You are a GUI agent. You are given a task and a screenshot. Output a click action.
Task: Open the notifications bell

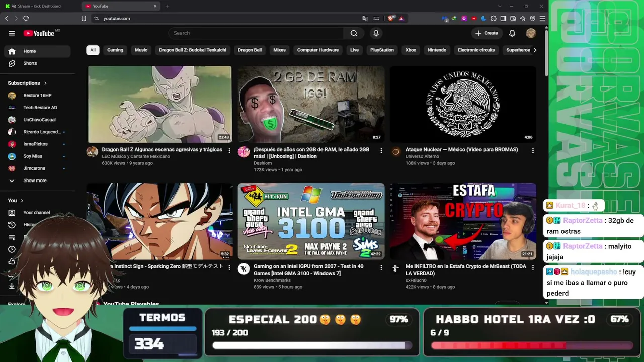(512, 33)
